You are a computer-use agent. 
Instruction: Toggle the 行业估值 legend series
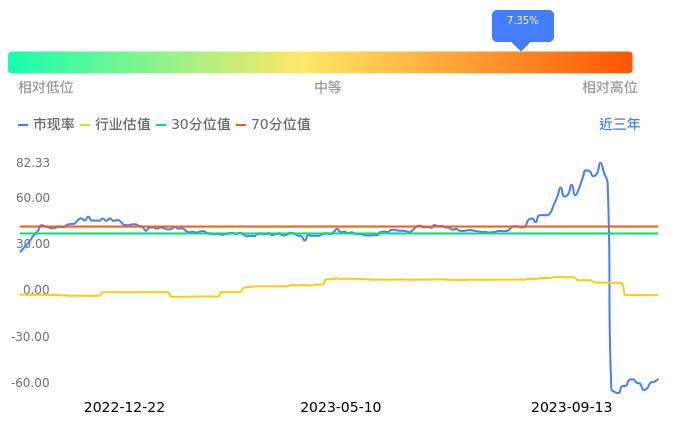[x=115, y=125]
